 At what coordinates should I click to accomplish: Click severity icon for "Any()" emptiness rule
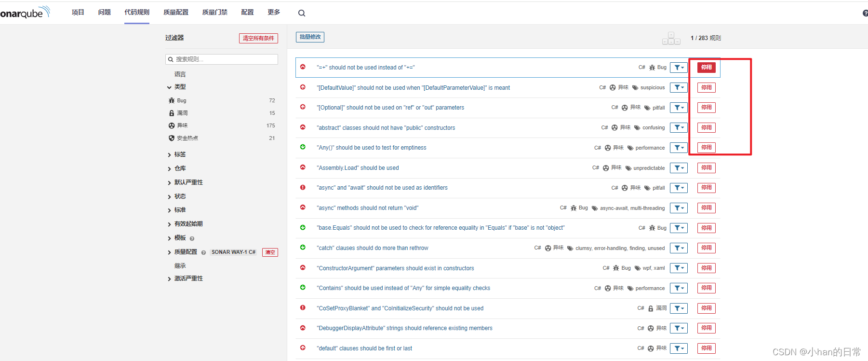click(x=303, y=147)
